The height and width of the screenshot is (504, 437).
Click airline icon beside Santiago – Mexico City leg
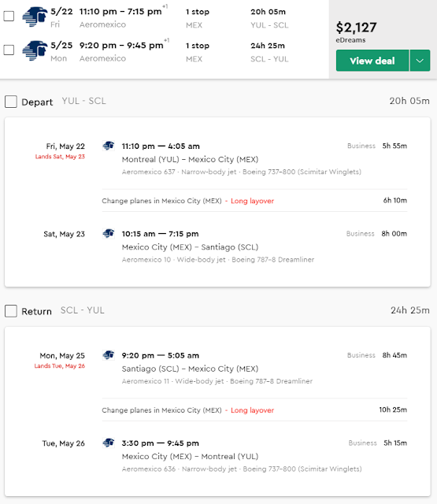click(x=109, y=355)
